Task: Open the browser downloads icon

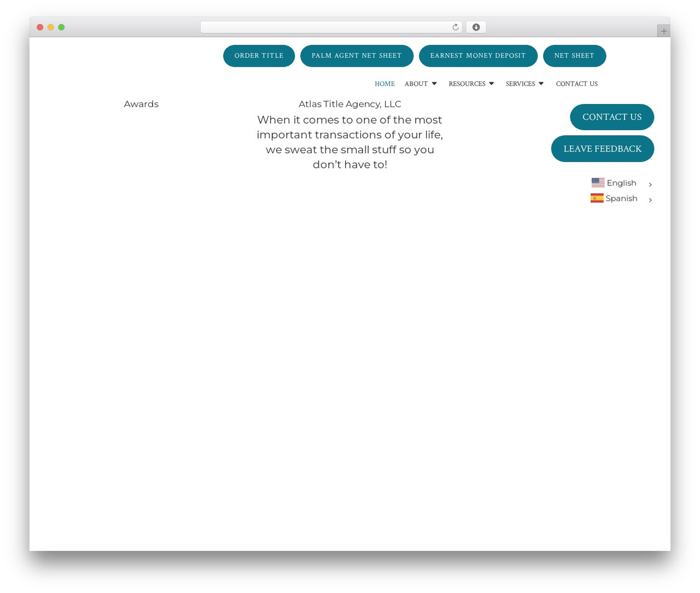Action: (476, 27)
